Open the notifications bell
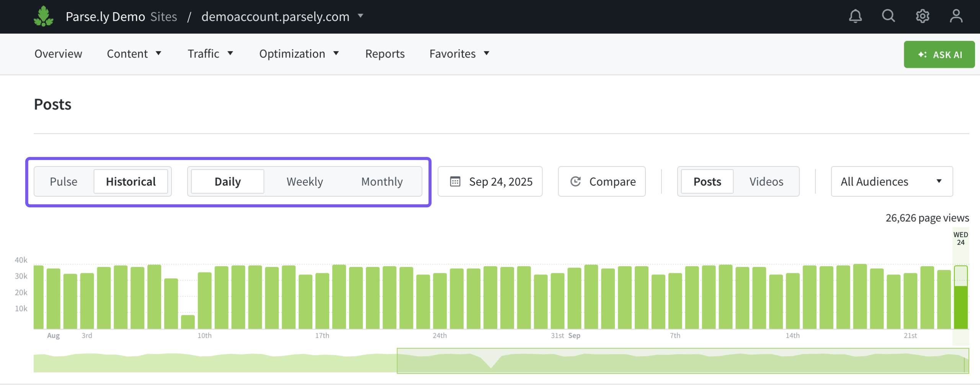This screenshot has width=980, height=388. pos(855,16)
